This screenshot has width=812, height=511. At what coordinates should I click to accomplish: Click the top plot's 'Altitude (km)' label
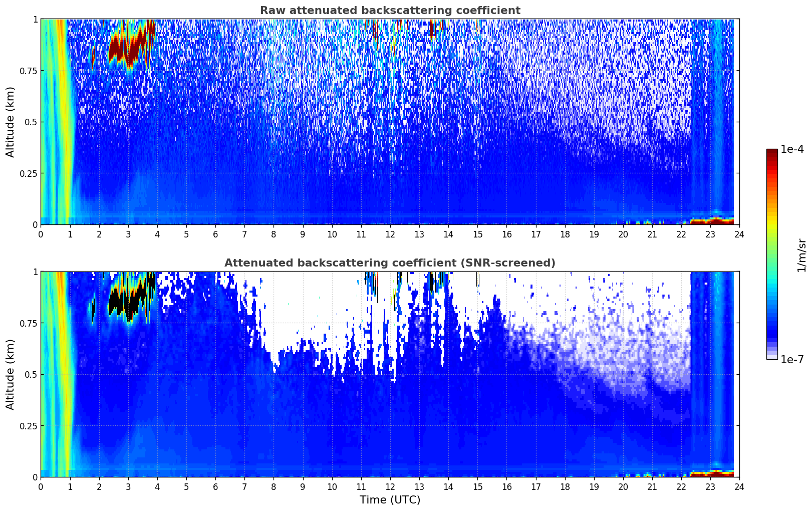[x=11, y=122]
